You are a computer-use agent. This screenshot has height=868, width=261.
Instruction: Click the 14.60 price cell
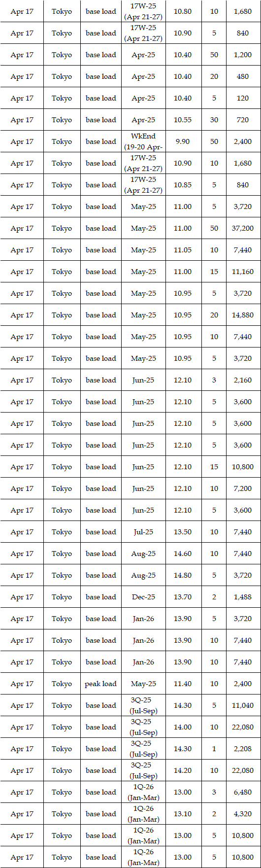183,554
